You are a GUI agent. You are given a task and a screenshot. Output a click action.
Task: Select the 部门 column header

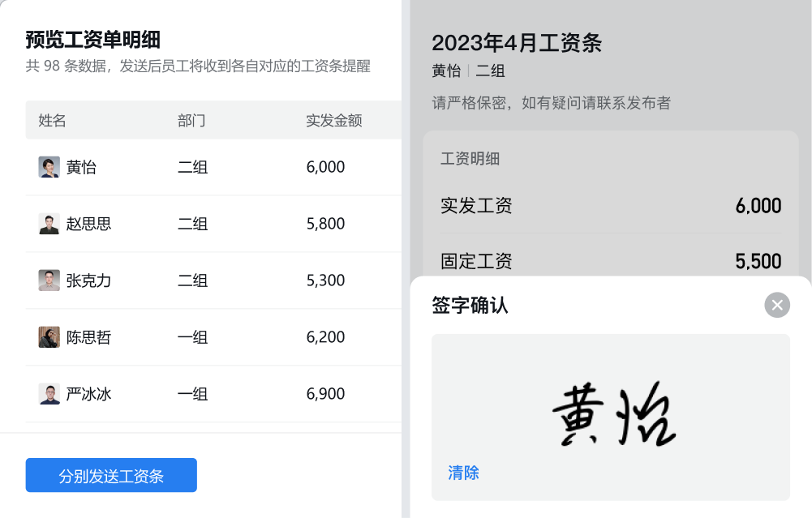coord(191,121)
